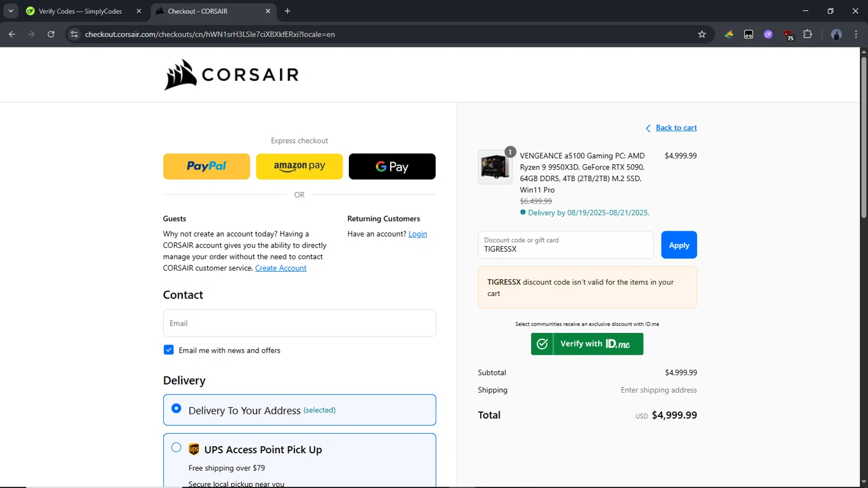The image size is (868, 488).
Task: Click the Delivery by 08/19/2025-08/21/2025 text
Action: point(589,213)
